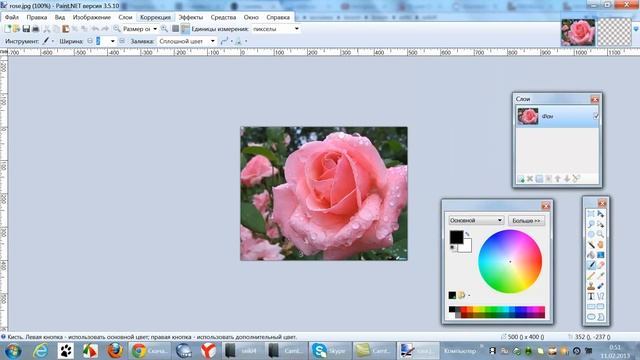Toggle the rulers display
The height and width of the screenshot is (360, 640).
click(185, 29)
